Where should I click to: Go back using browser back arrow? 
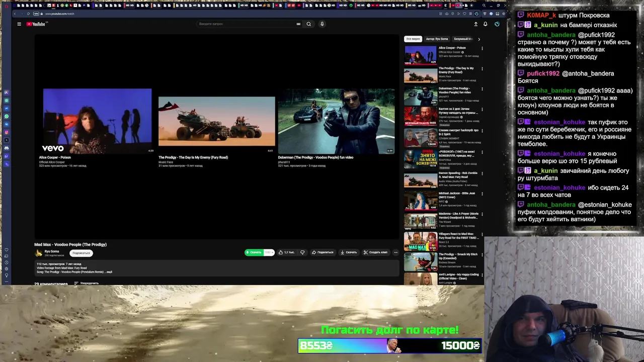point(15,14)
